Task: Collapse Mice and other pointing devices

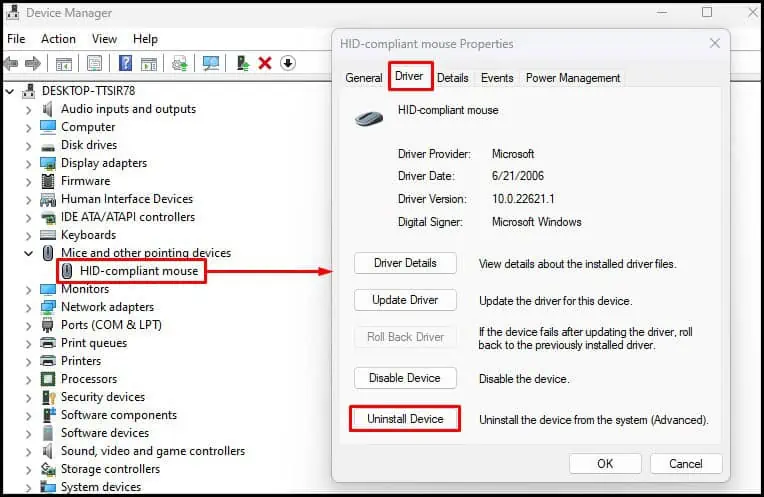Action: pos(29,253)
